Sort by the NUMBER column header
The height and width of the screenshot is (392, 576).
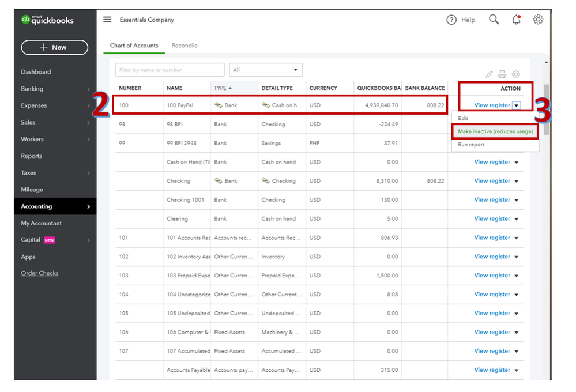[x=130, y=88]
